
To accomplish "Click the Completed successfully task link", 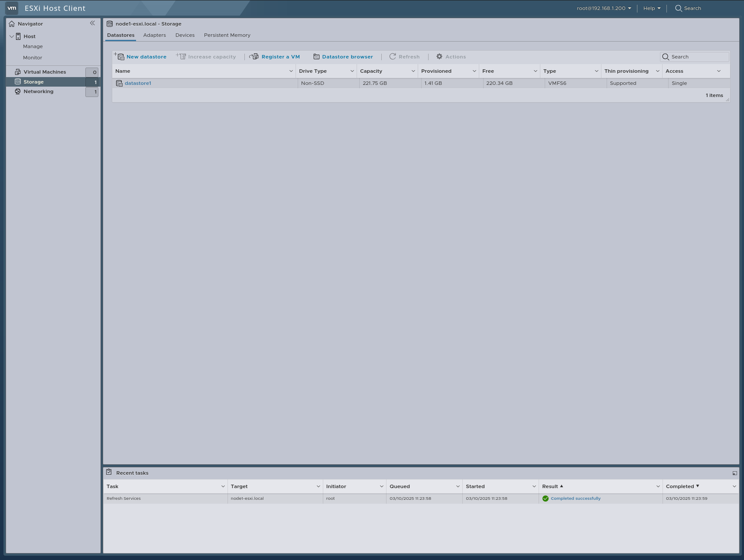I will [575, 498].
